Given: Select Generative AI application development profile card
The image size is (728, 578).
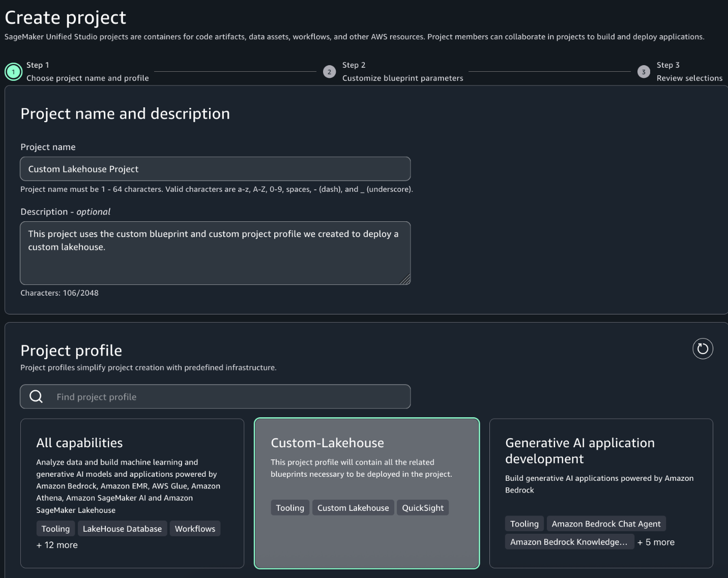Looking at the screenshot, I should (x=601, y=493).
